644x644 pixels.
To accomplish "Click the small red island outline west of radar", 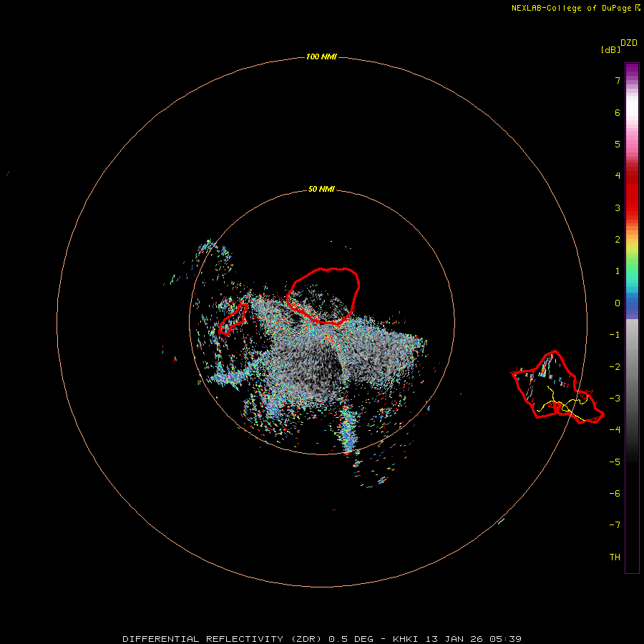I will pyautogui.click(x=233, y=319).
